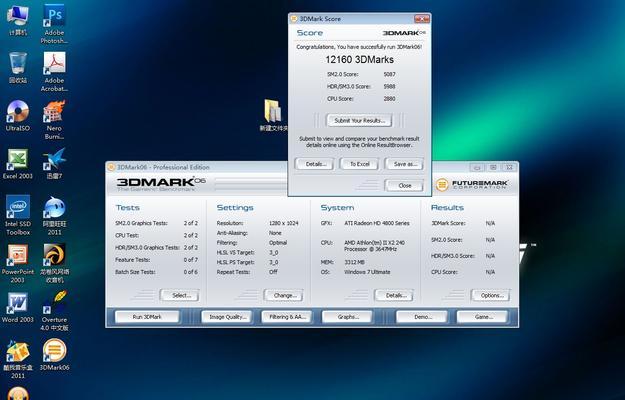Screen dimensions: 625x400
Task: Select the 回收站 Recycle Bin icon
Action: (x=18, y=68)
